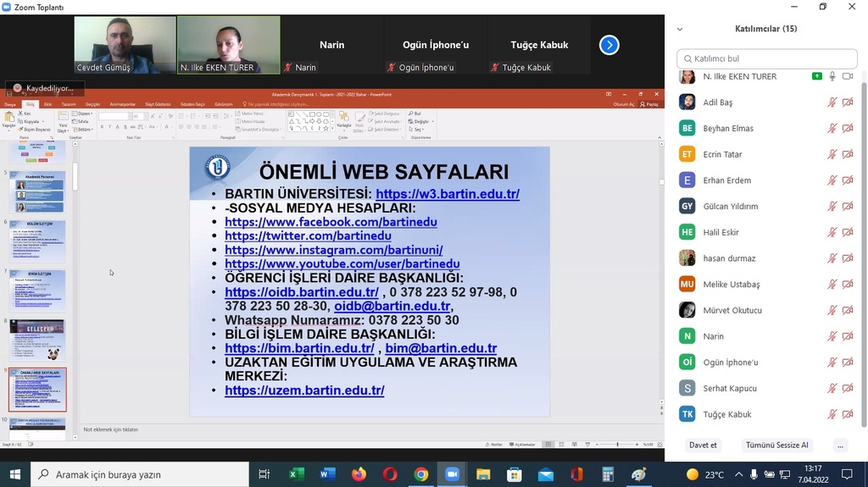Click the Katılımcı bul search field
Screen dimensions: 868x487
coord(766,58)
